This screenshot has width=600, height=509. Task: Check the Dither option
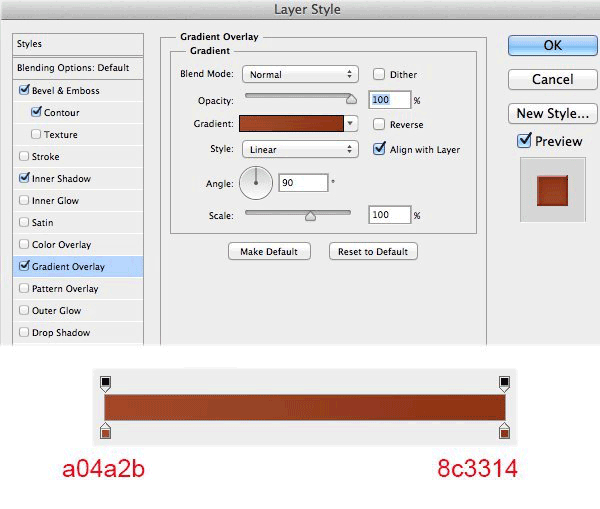coord(379,74)
